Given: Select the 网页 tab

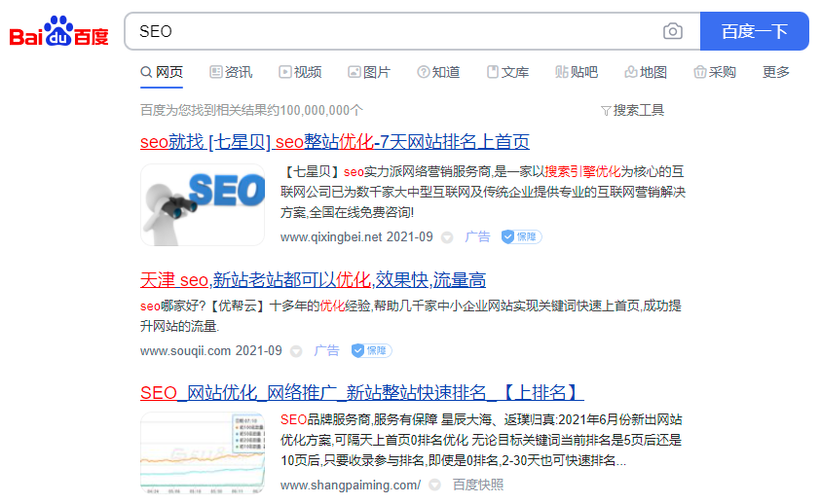Looking at the screenshot, I should pyautogui.click(x=162, y=72).
